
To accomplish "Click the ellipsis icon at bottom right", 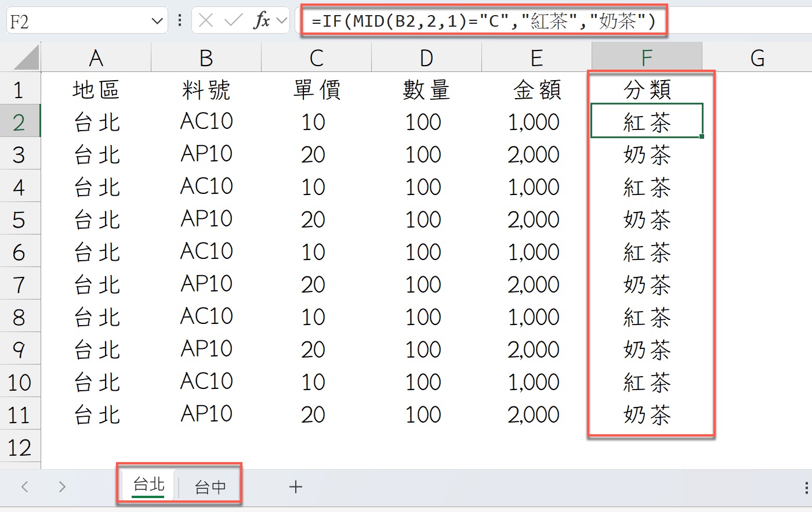I will pyautogui.click(x=806, y=488).
